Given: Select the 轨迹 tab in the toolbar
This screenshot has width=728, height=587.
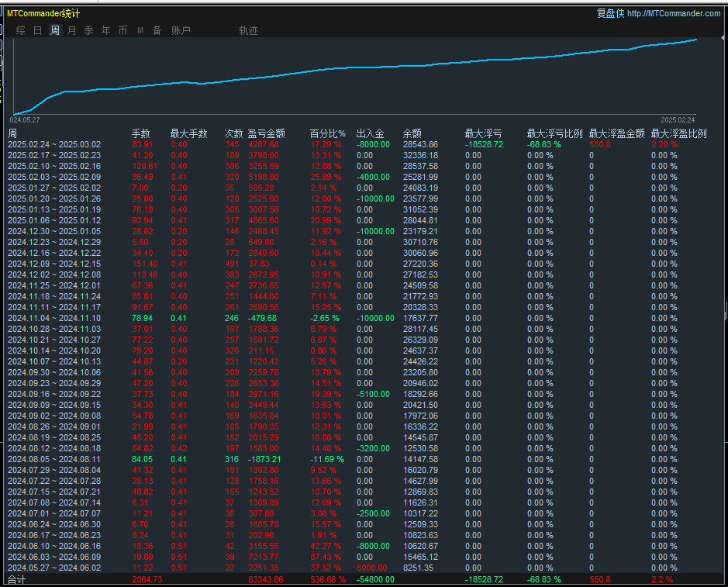Looking at the screenshot, I should (247, 31).
